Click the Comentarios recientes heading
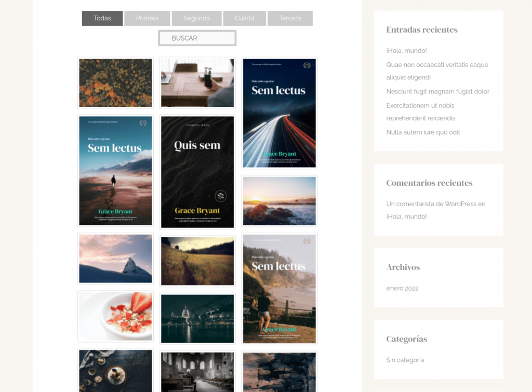 click(x=429, y=183)
